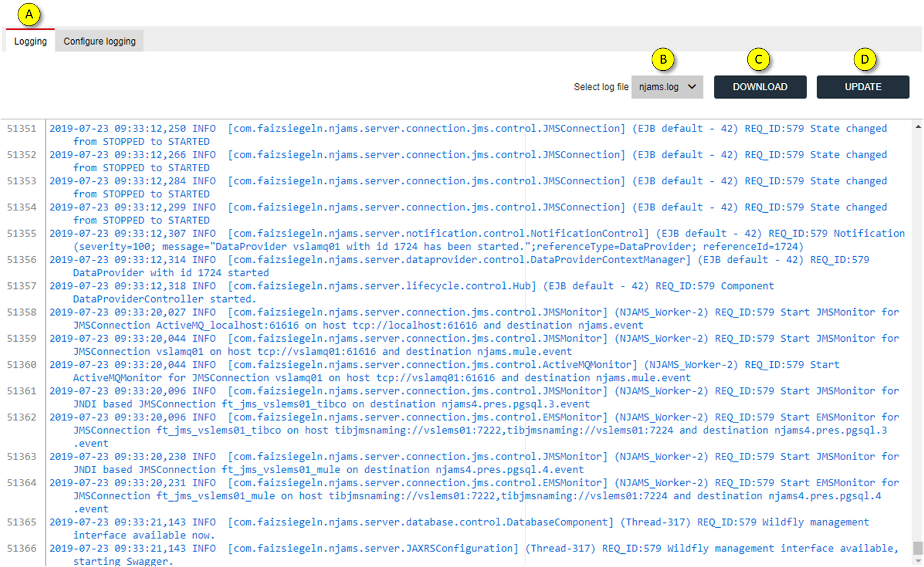Open the Configure logging tab

99,41
